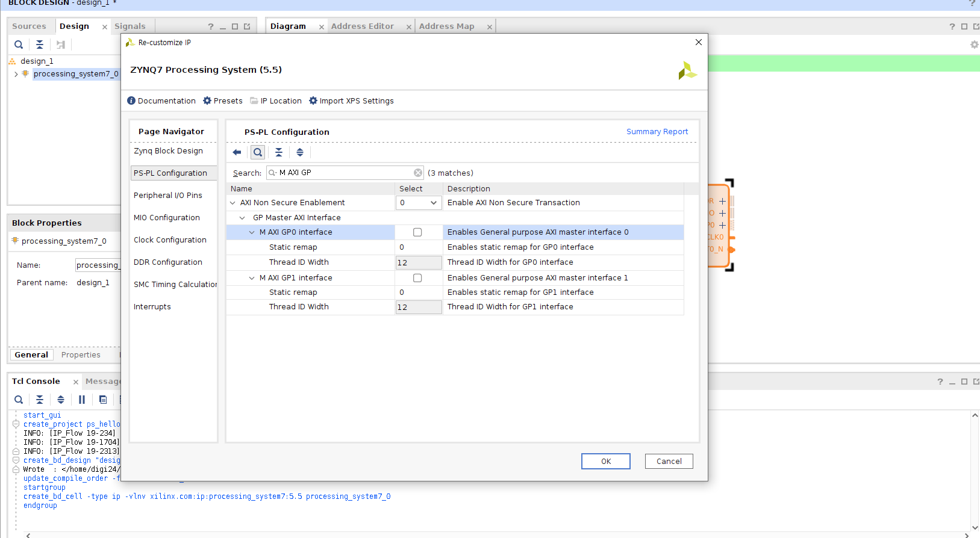
Task: Click the back arrow in PS-PL Configuration toolbar
Action: 237,152
